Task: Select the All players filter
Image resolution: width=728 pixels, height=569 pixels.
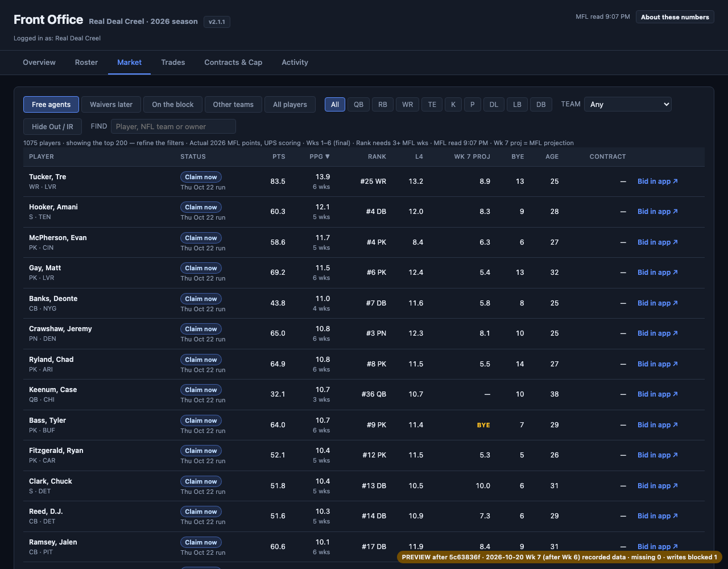Action: [290, 105]
